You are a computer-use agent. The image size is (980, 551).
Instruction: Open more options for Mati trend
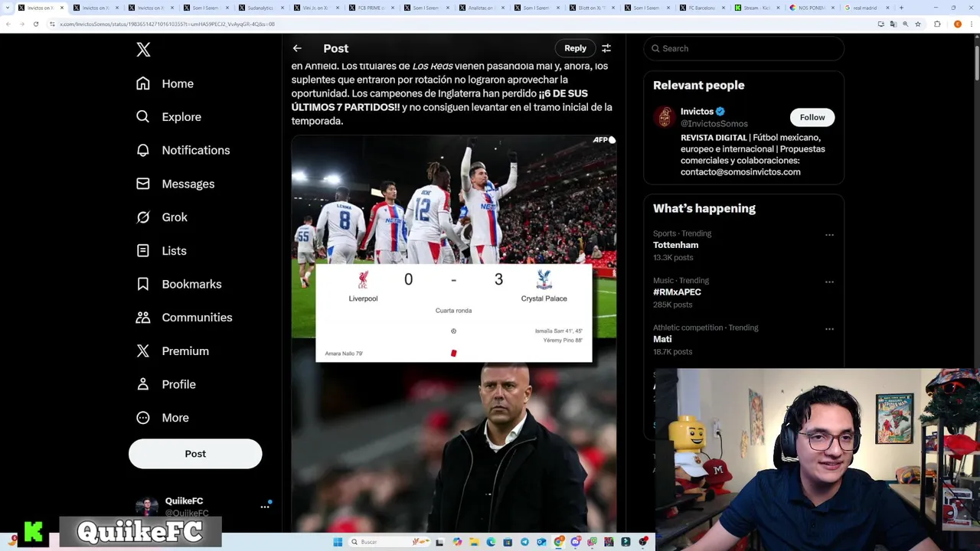point(829,329)
